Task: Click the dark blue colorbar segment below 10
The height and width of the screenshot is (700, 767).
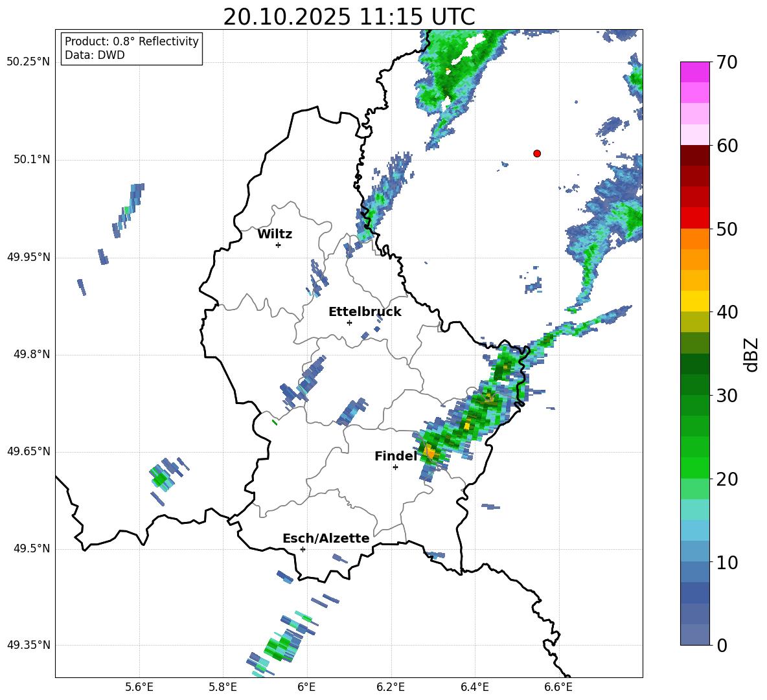Action: coord(694,593)
